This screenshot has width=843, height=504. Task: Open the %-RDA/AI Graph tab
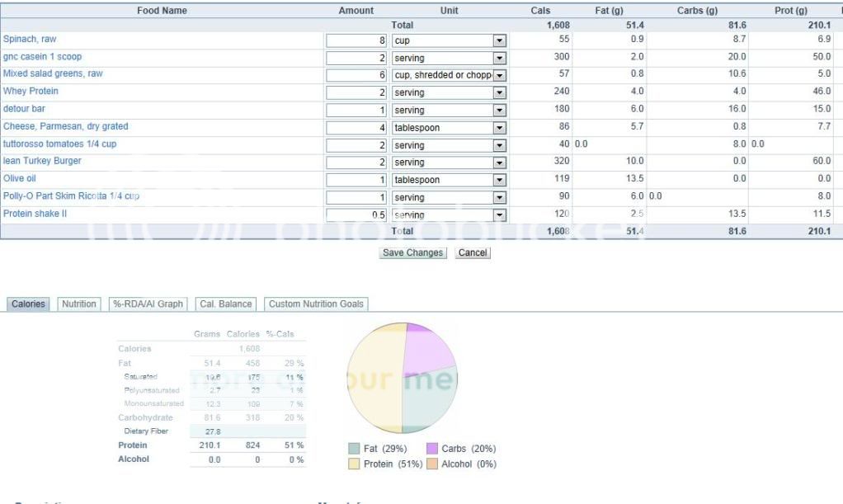tap(147, 304)
